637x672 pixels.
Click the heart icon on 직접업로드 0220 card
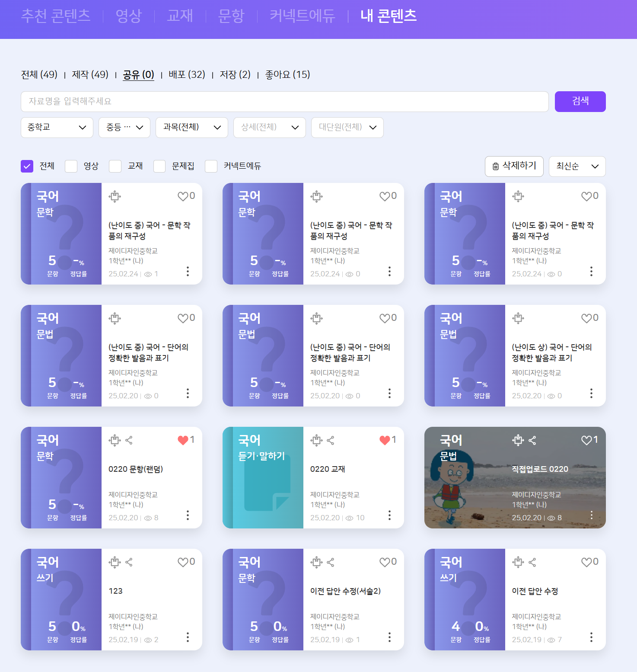(586, 440)
